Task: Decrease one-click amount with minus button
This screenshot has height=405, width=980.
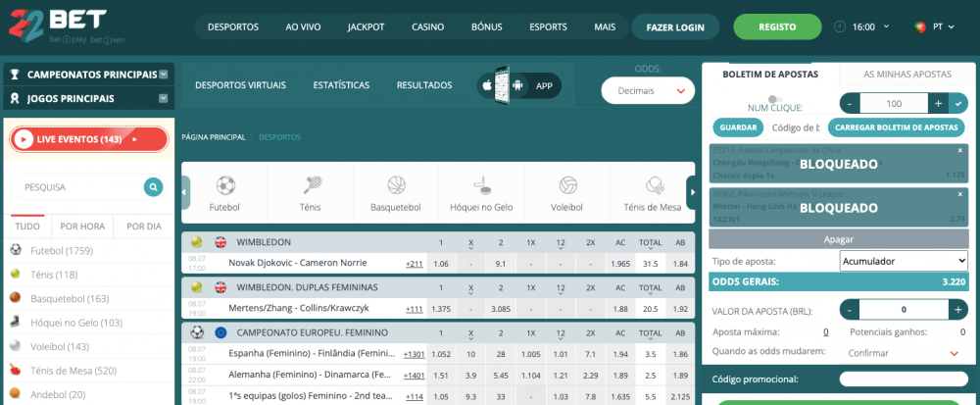Action: 850,104
